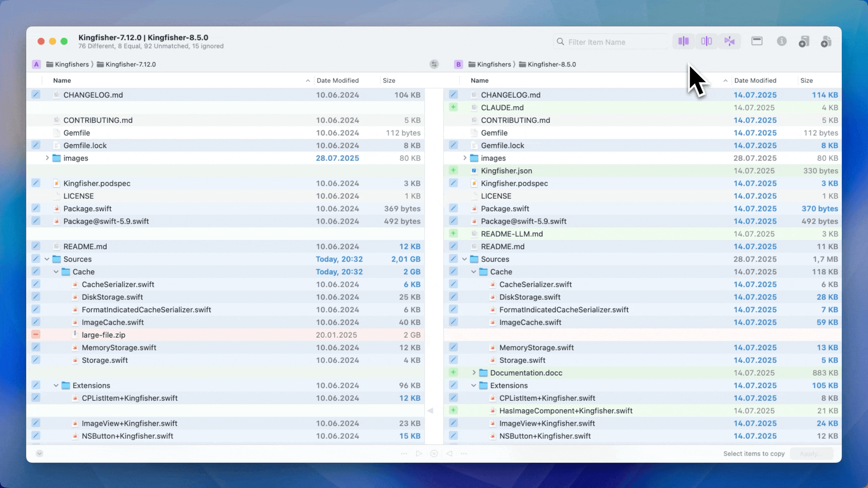The image size is (868, 488).
Task: Click the Apply button
Action: point(812,454)
